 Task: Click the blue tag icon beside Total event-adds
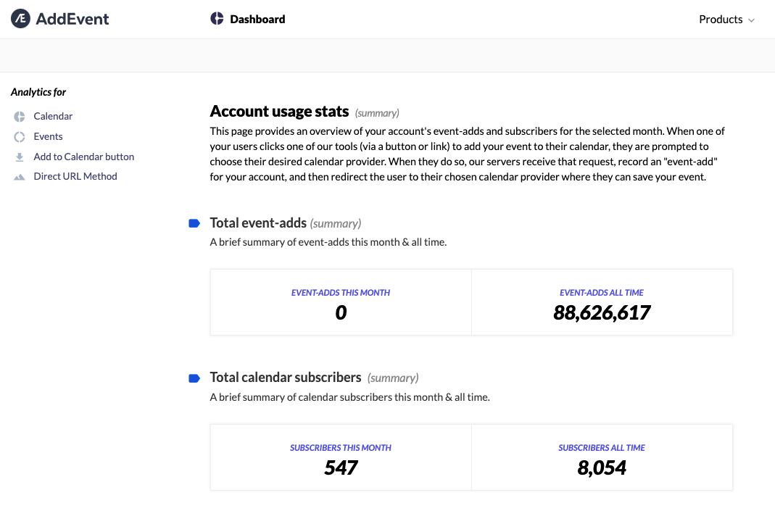click(194, 223)
